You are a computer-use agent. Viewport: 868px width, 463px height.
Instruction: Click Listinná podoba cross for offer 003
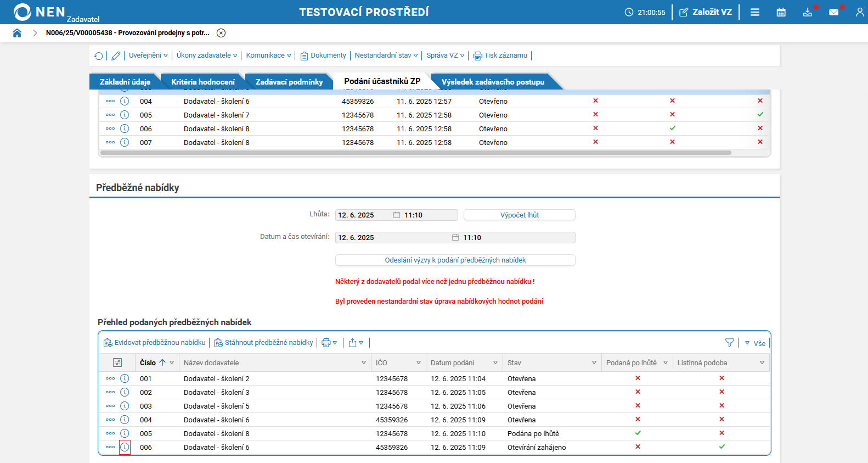pyautogui.click(x=722, y=405)
